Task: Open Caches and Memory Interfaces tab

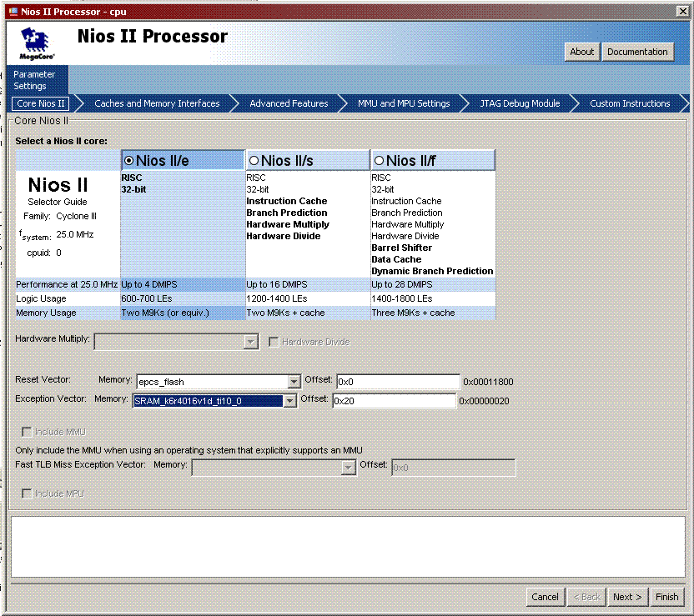Action: pos(157,103)
